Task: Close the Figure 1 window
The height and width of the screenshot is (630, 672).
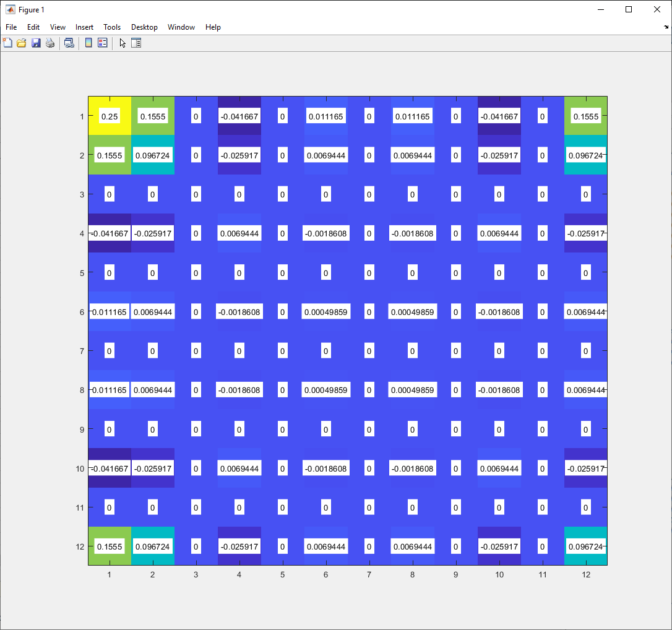Action: pos(657,9)
